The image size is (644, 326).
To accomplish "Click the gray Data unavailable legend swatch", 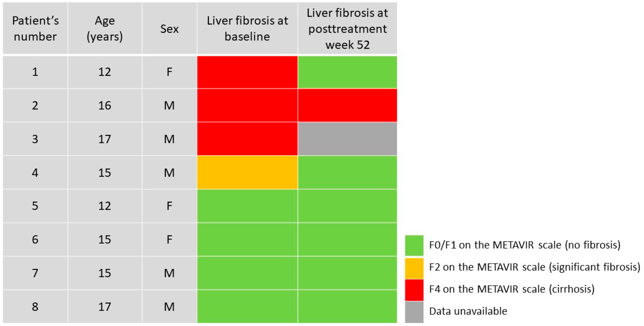I will pyautogui.click(x=414, y=312).
